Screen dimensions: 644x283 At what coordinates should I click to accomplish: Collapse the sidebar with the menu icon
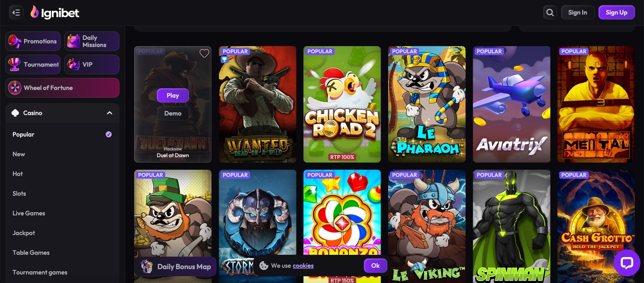(16, 13)
